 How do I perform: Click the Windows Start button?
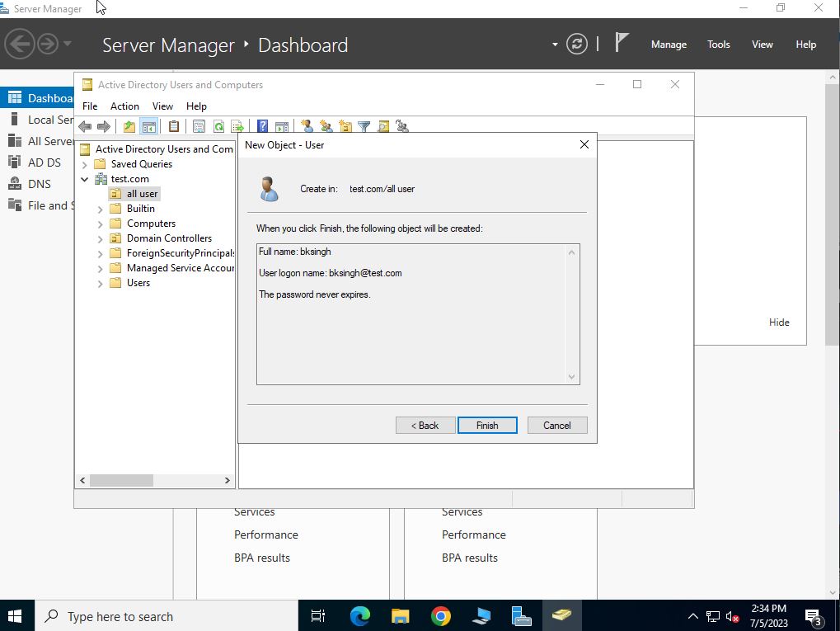(15, 616)
